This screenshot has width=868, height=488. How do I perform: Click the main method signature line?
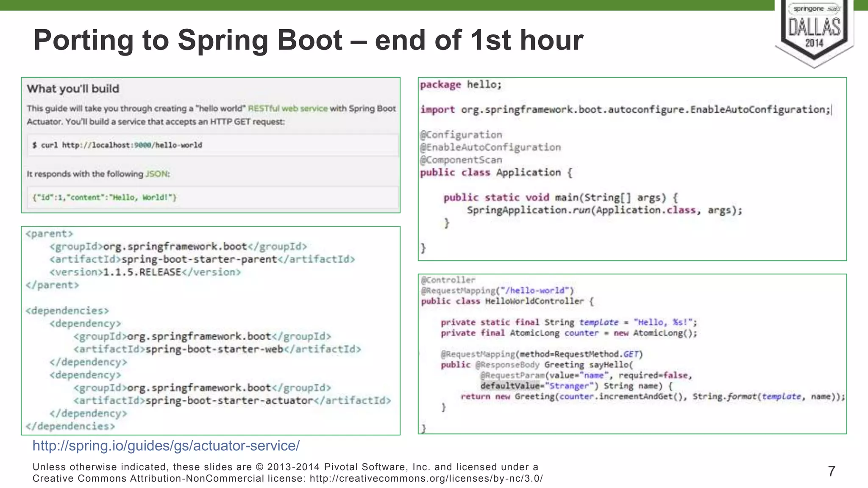(x=561, y=197)
